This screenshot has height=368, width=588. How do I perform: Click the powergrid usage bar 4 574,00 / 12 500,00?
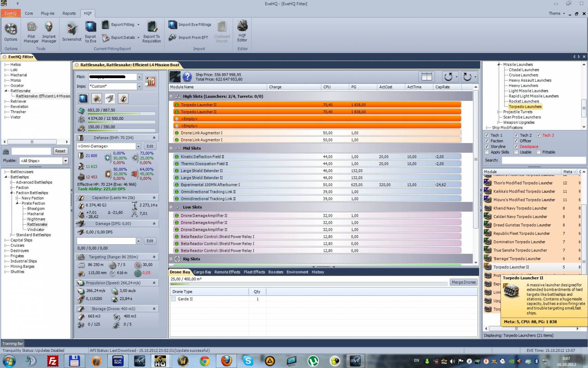point(121,122)
